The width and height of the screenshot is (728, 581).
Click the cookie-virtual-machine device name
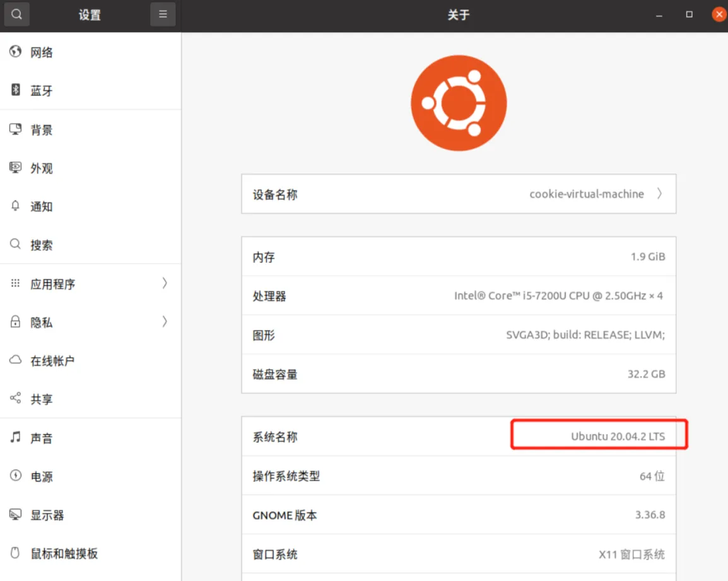(x=587, y=194)
